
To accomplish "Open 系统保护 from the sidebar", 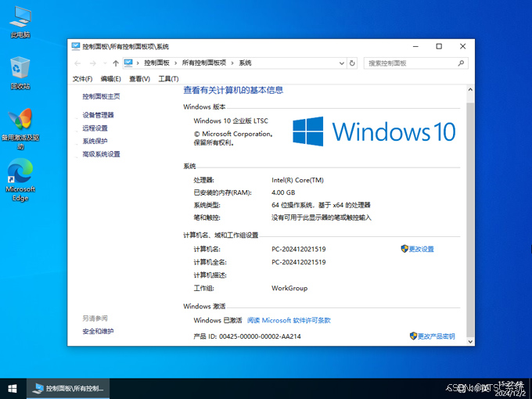I will click(x=95, y=141).
